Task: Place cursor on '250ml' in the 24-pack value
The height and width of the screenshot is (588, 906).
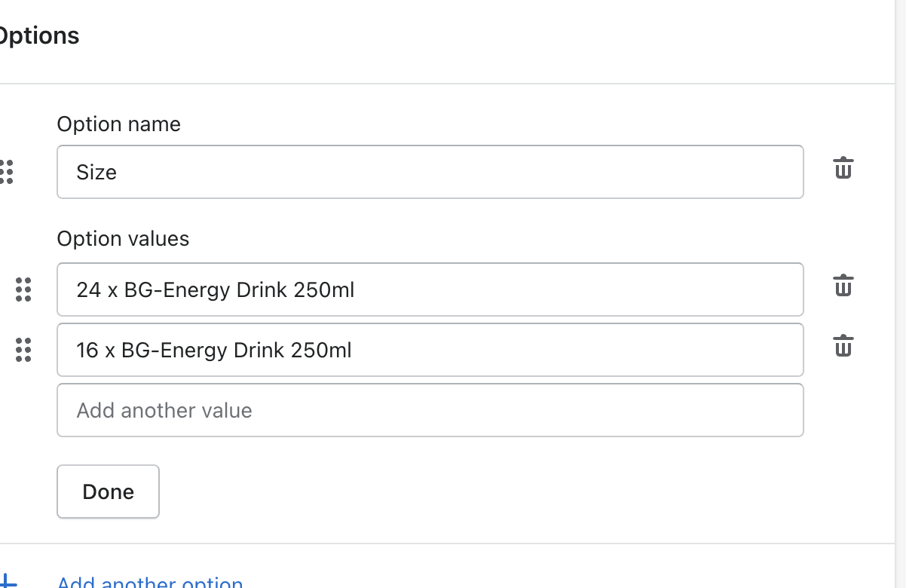Action: tap(324, 289)
